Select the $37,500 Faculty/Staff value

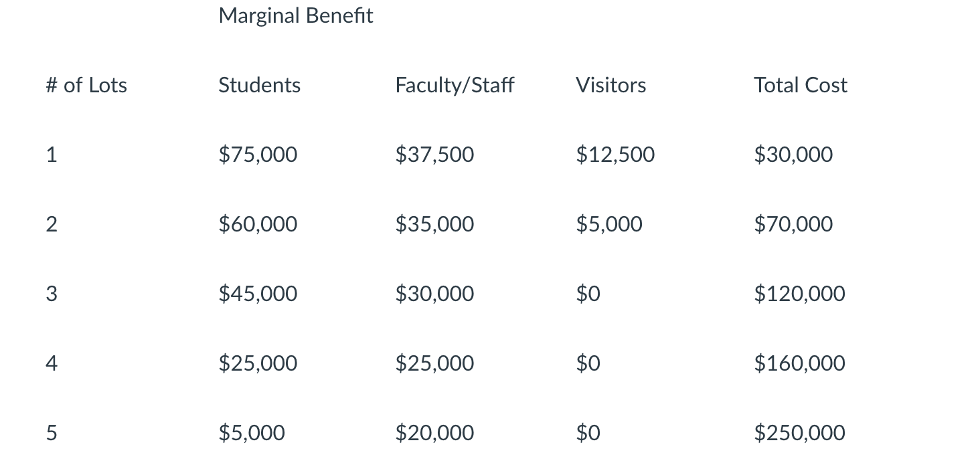[434, 155]
